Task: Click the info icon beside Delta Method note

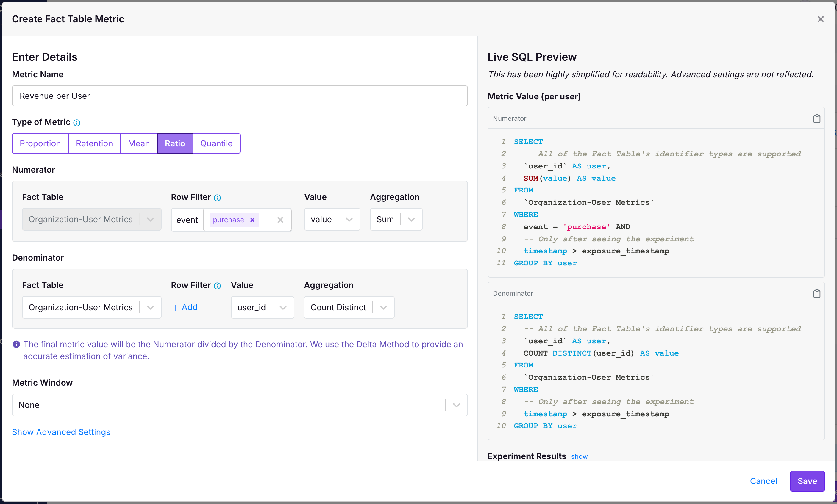Action: [16, 344]
